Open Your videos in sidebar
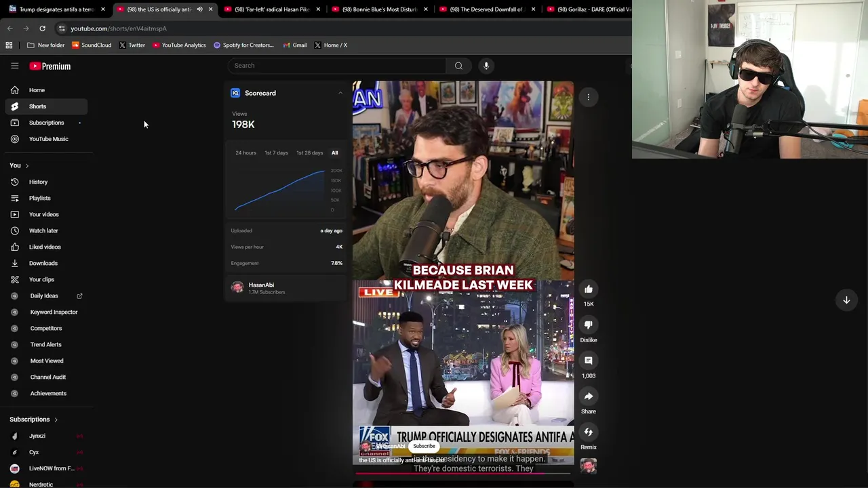868x488 pixels. [x=46, y=214]
